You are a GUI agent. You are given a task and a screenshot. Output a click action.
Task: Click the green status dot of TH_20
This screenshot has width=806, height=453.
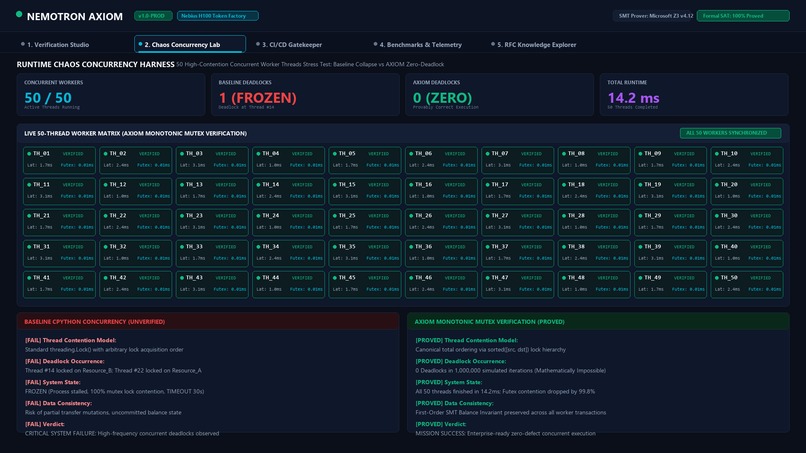tap(717, 185)
